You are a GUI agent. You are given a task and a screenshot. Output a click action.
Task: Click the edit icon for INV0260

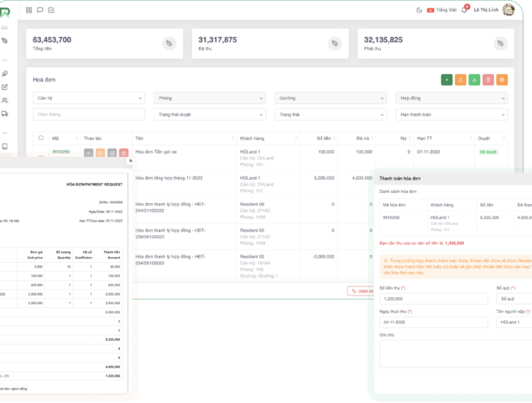pos(112,152)
